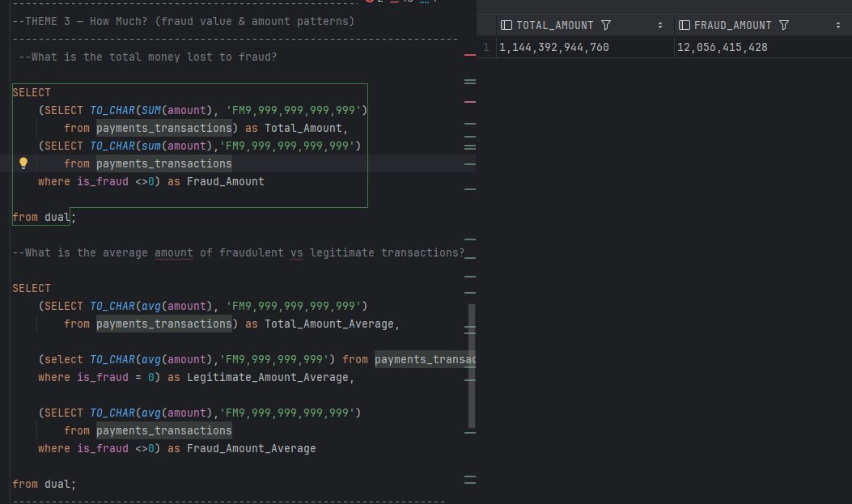Click the Fraud_Amount_Average alias
The width and height of the screenshot is (852, 504).
tap(251, 449)
